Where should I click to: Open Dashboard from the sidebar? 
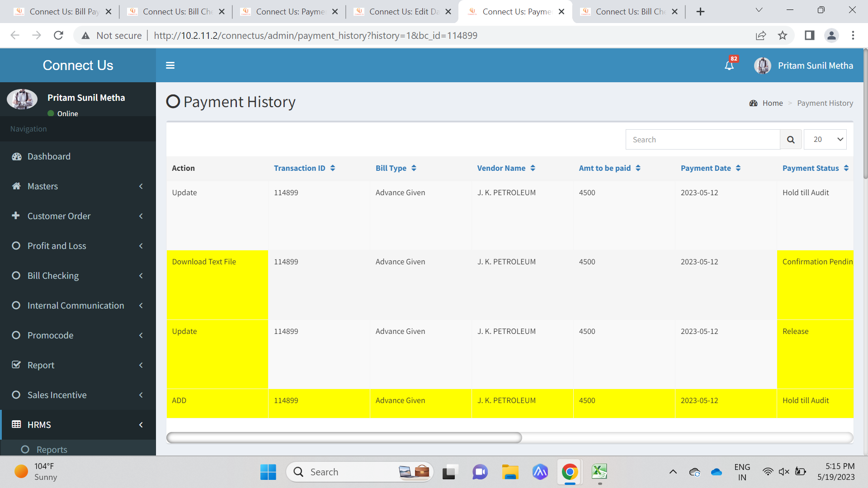(78, 156)
